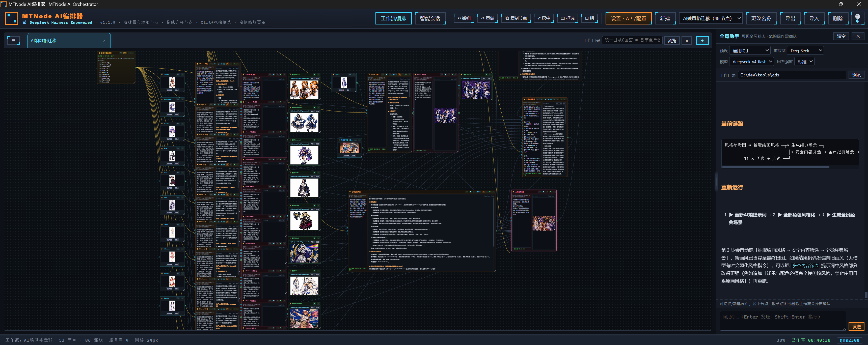The image size is (868, 345).
Task: Click the Claude character source image
Action: [172, 82]
